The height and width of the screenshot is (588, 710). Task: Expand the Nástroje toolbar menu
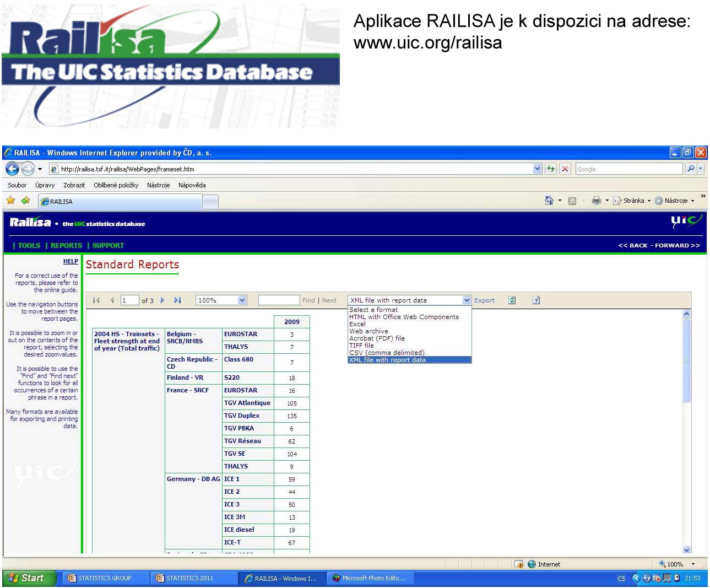pyautogui.click(x=674, y=201)
